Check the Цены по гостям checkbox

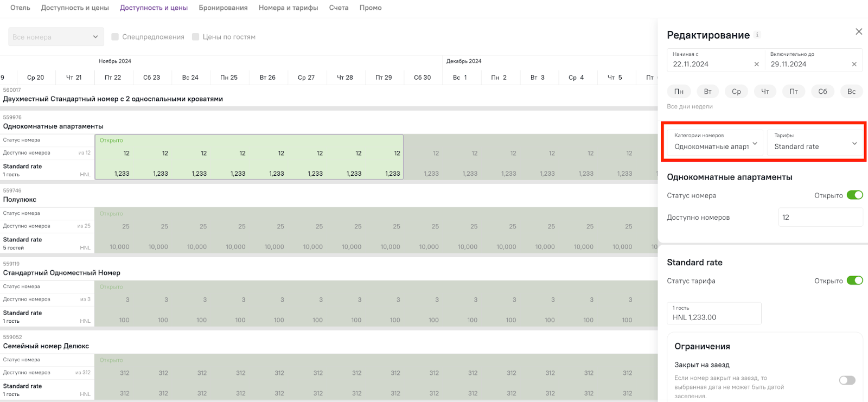[x=196, y=37]
